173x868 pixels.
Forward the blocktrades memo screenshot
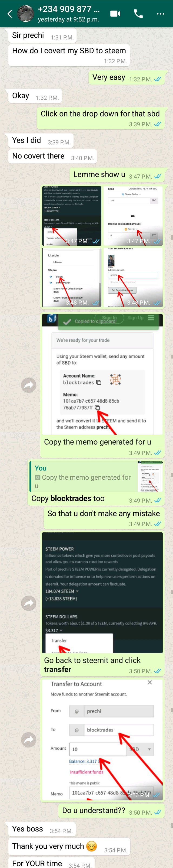[29, 385]
